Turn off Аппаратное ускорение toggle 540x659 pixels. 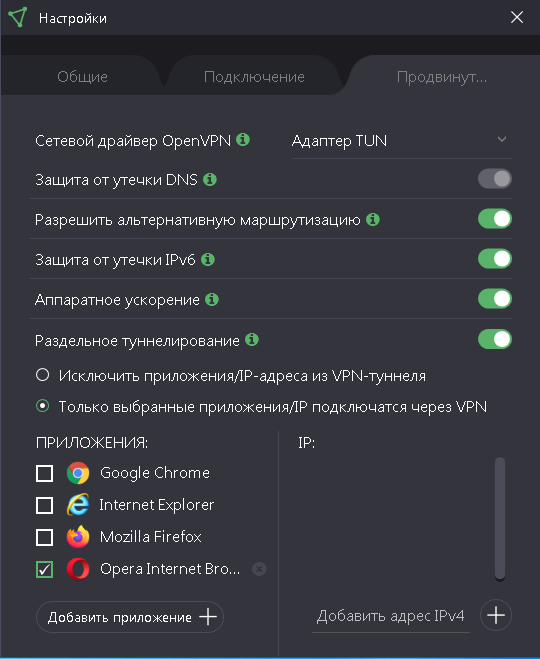(x=495, y=299)
